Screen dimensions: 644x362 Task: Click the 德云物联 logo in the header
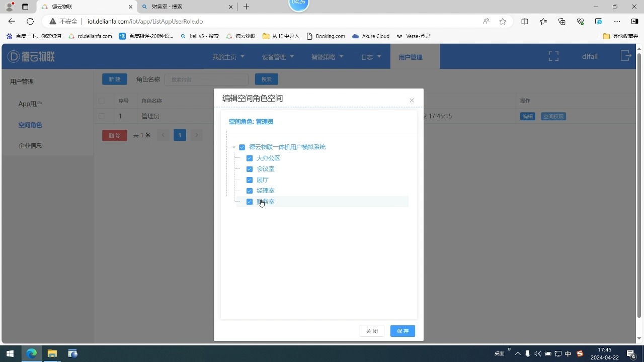coord(31,56)
